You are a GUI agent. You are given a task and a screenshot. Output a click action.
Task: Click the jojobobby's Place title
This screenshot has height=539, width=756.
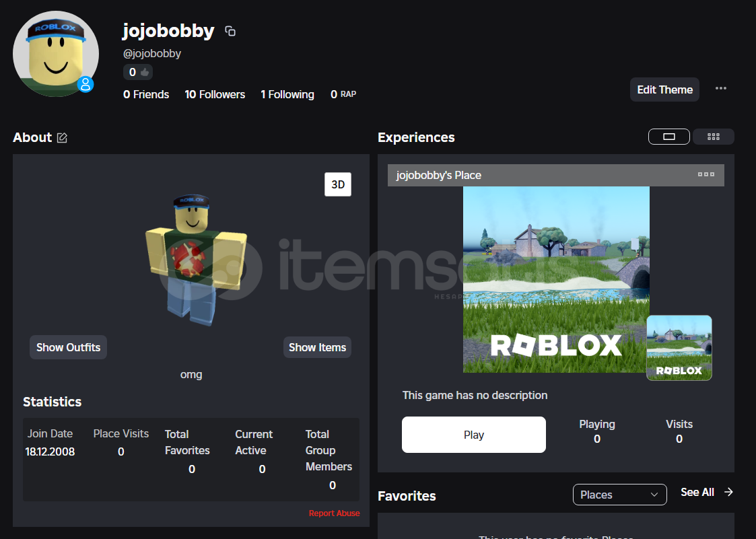(x=439, y=175)
